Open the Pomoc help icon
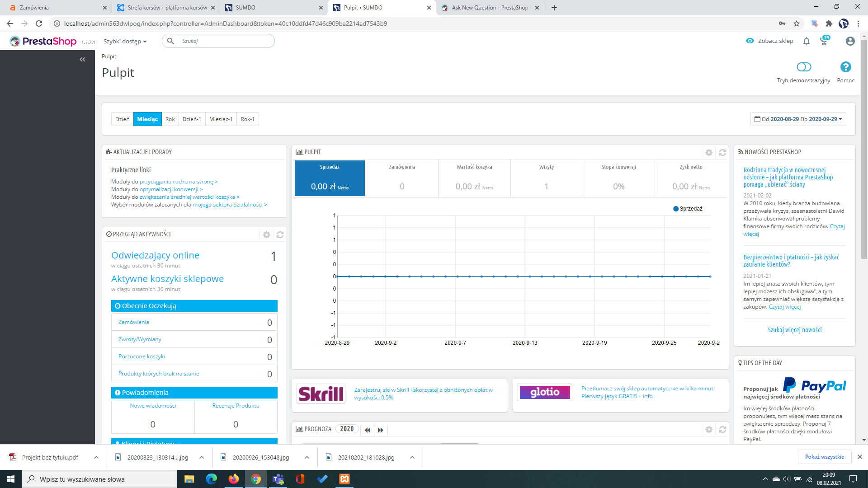 pyautogui.click(x=845, y=67)
